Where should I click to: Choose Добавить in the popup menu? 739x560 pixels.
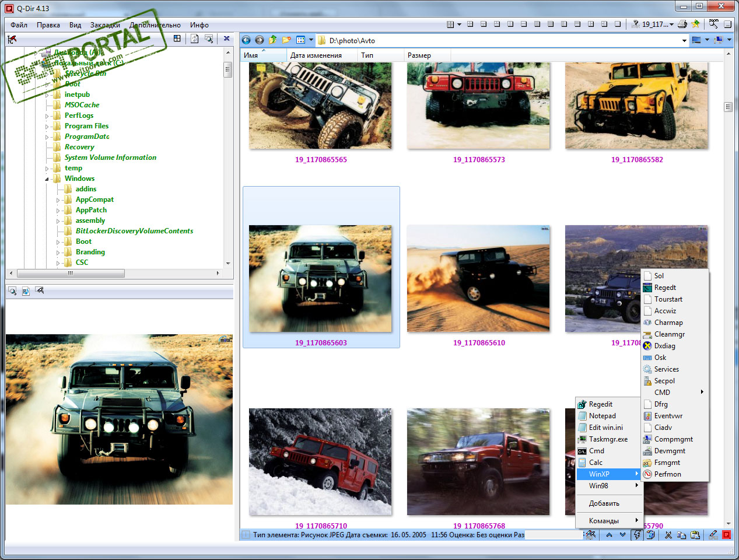pos(609,503)
